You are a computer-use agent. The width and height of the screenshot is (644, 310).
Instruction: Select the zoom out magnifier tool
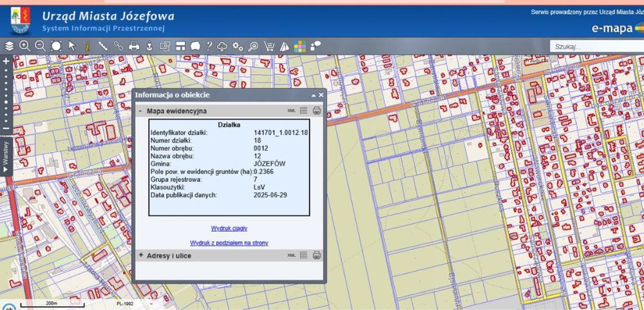coord(40,46)
